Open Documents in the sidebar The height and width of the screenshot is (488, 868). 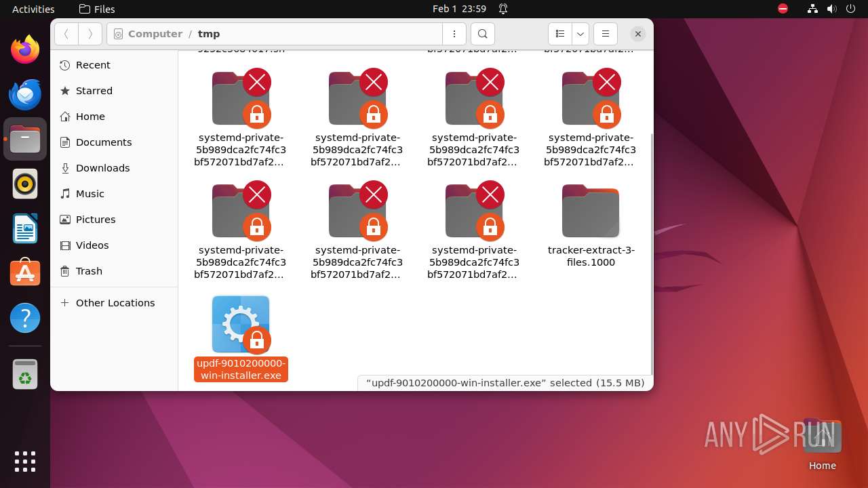[114, 142]
